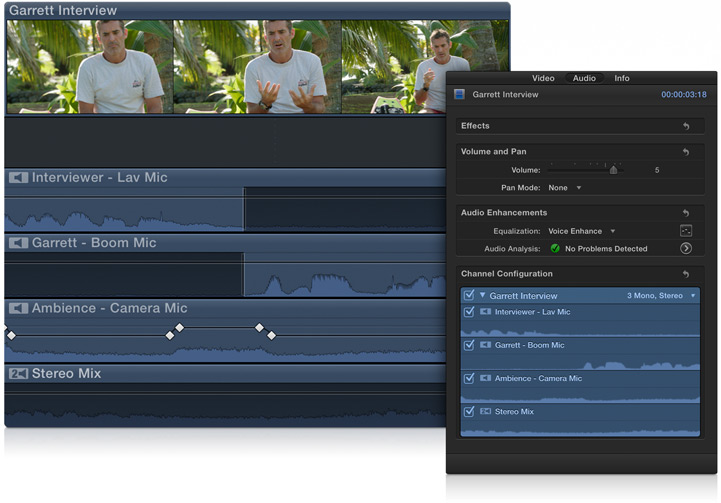Viewport: 721px width, 503px height.
Task: Open the Equalization graphic EQ editor icon
Action: [x=686, y=231]
